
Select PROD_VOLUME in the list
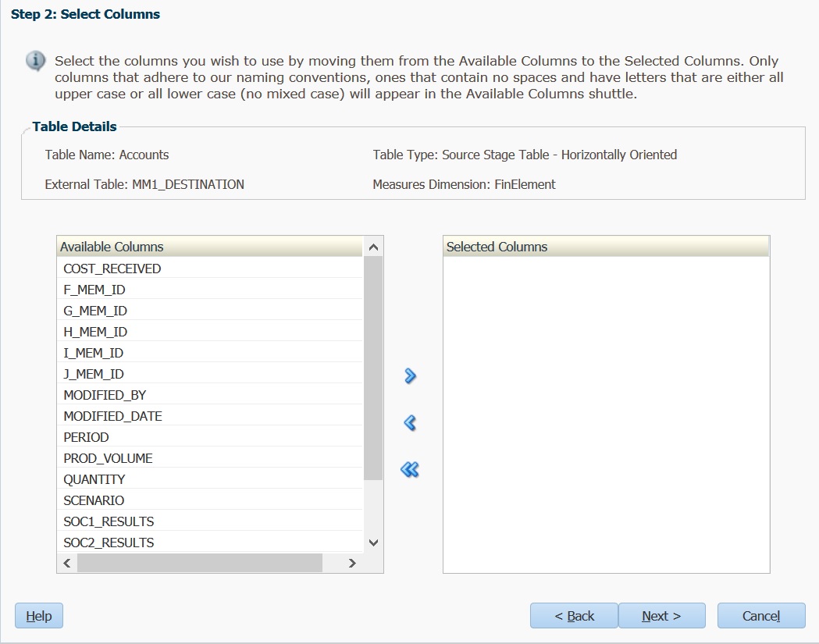pyautogui.click(x=109, y=458)
